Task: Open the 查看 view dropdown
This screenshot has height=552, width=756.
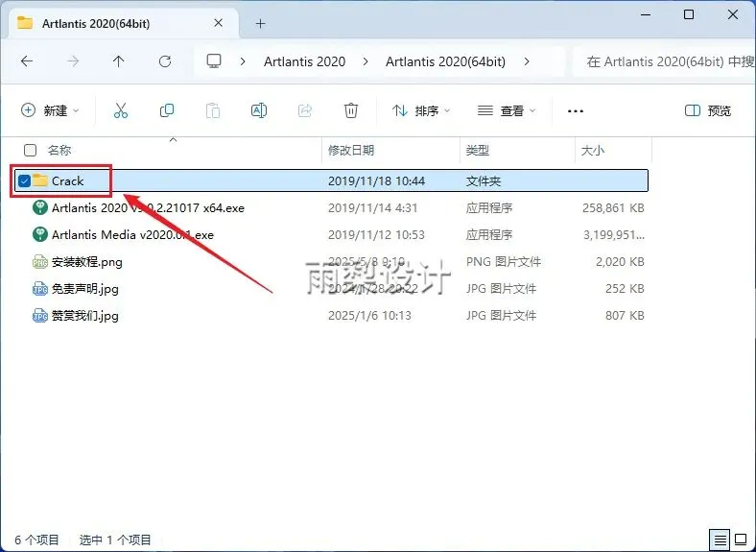Action: 507,110
